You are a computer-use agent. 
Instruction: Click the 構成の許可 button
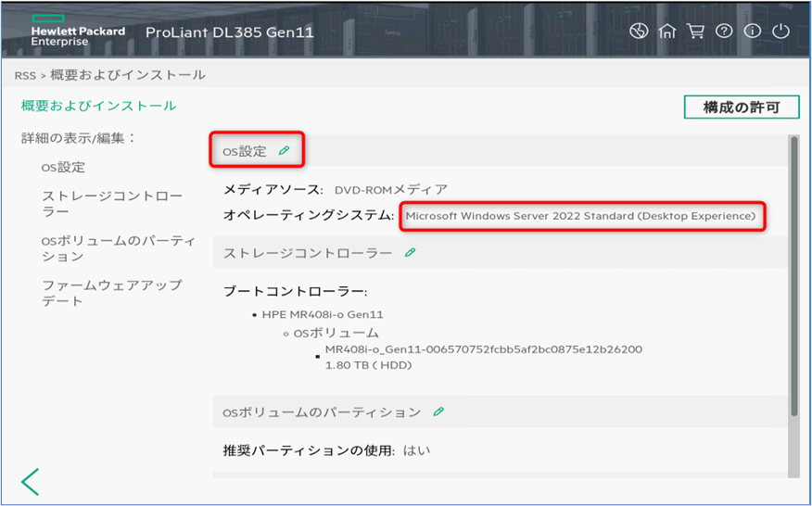point(742,107)
